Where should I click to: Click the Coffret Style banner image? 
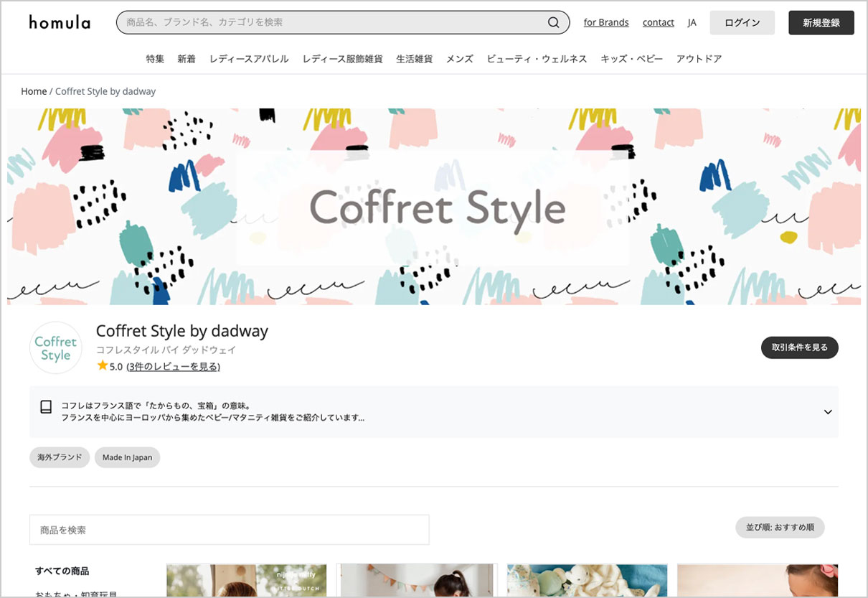(x=434, y=207)
